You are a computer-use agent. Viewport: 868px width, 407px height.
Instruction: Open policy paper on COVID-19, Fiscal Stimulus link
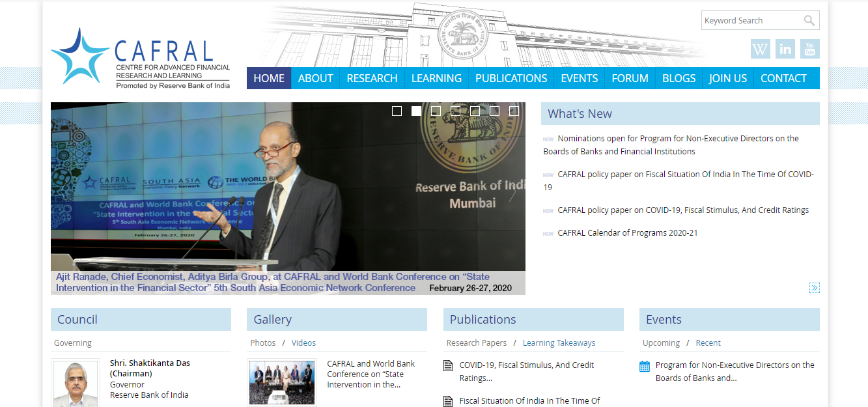click(x=683, y=210)
